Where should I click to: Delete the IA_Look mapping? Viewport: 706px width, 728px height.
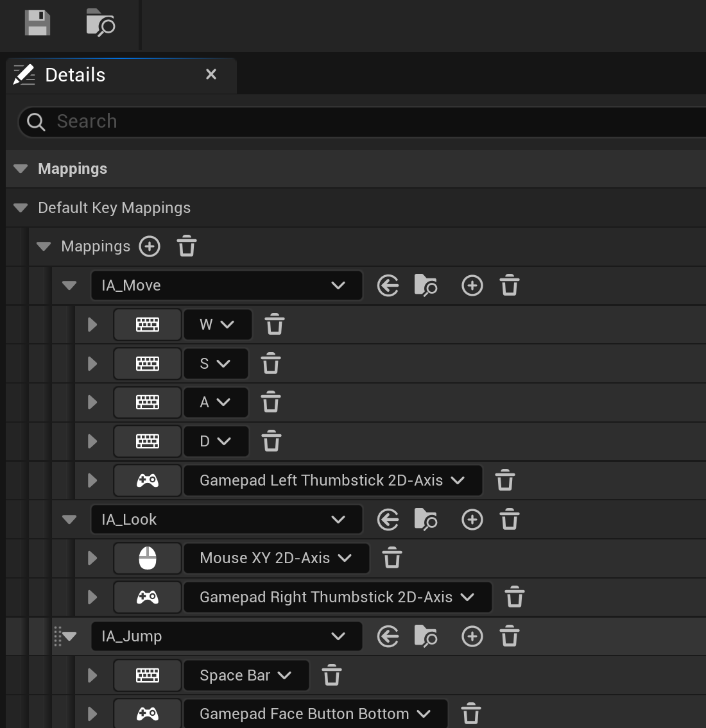[510, 519]
